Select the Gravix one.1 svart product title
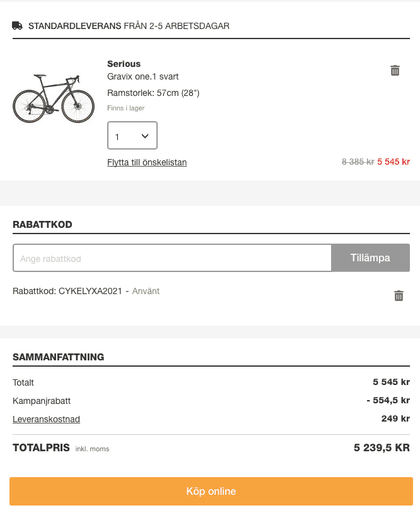The image size is (420, 515). click(x=143, y=76)
